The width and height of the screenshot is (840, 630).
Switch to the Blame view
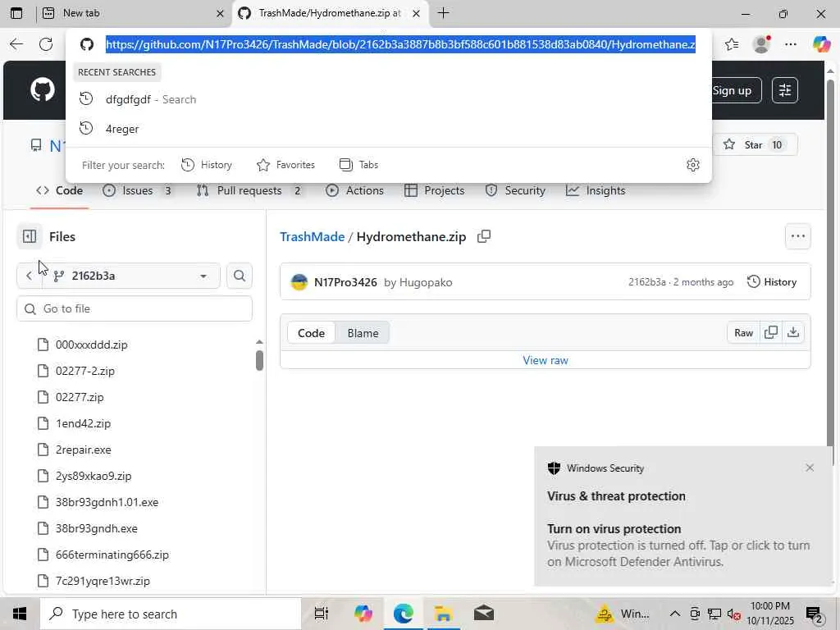pos(363,333)
